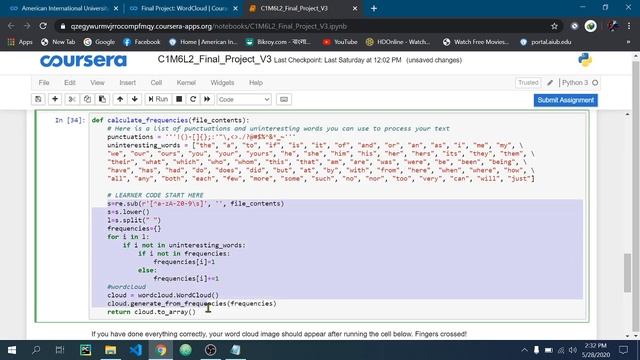Open the Kernel menu
This screenshot has height=360, width=640.
tap(186, 82)
